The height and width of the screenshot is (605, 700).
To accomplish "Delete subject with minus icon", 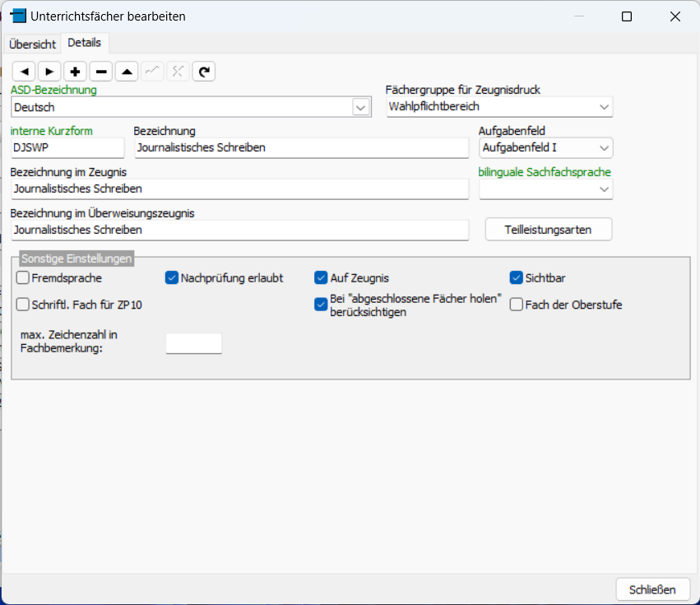I will click(x=101, y=72).
